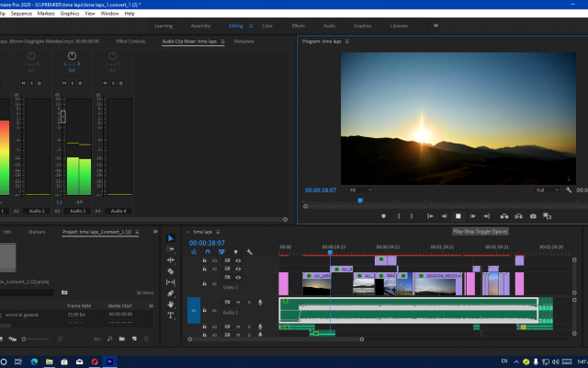Select the Selection (arrow) tool

(x=171, y=238)
